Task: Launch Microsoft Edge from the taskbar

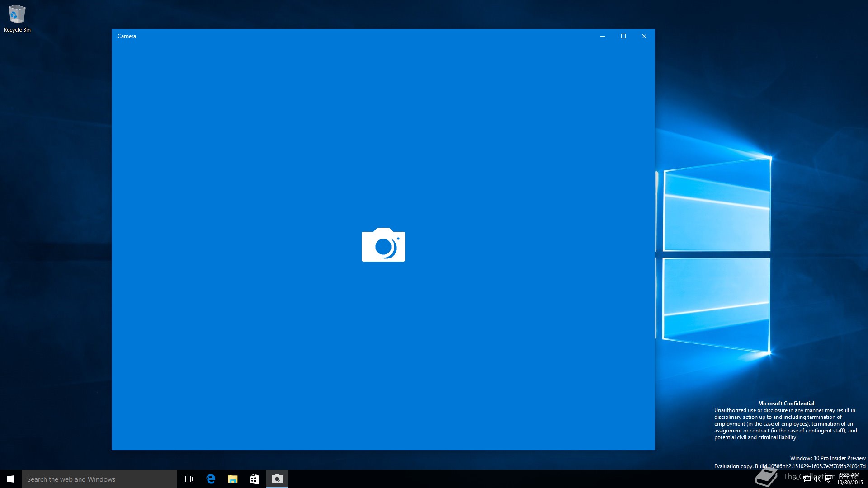Action: (211, 479)
